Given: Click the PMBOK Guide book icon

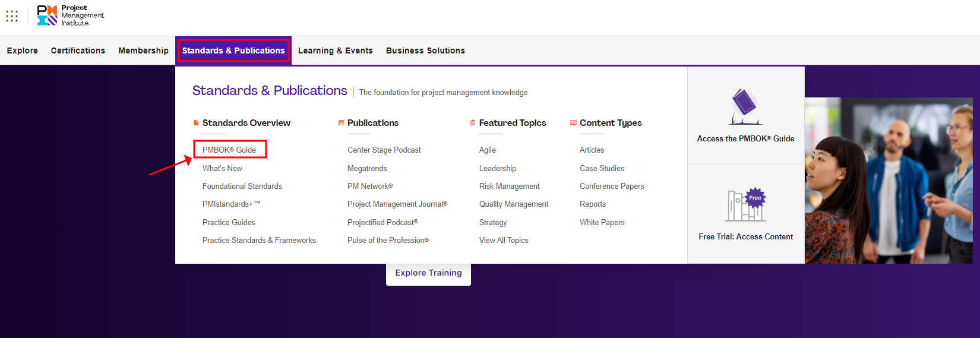Looking at the screenshot, I should click(745, 107).
